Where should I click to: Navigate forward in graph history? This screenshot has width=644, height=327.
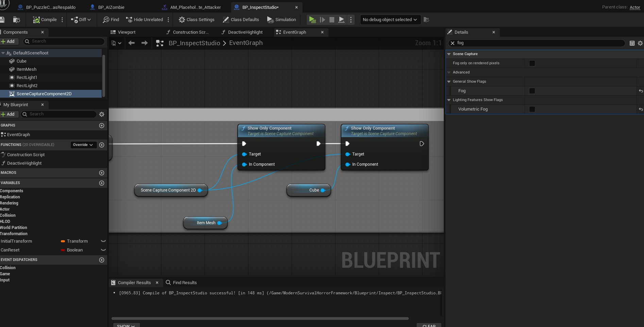point(145,43)
